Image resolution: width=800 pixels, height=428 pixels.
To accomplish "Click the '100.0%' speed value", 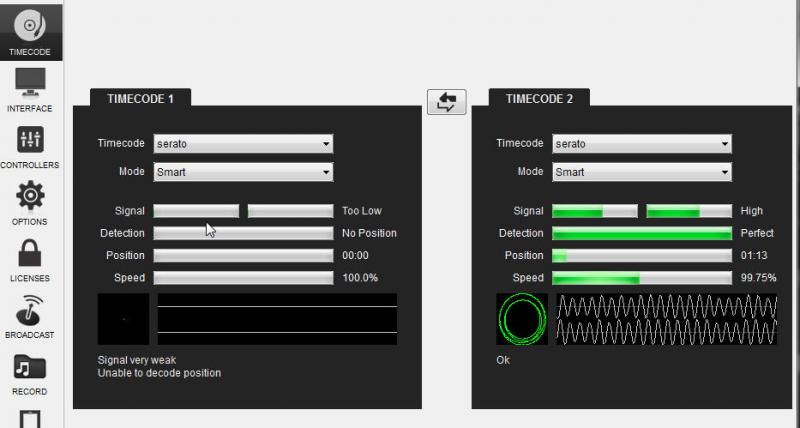I will pyautogui.click(x=360, y=278).
